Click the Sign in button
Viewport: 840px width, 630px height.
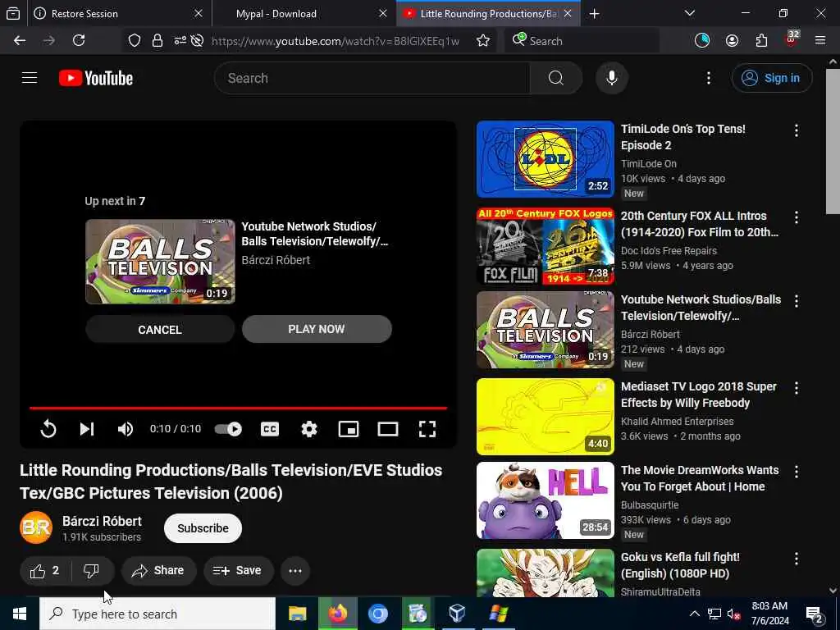(x=771, y=78)
